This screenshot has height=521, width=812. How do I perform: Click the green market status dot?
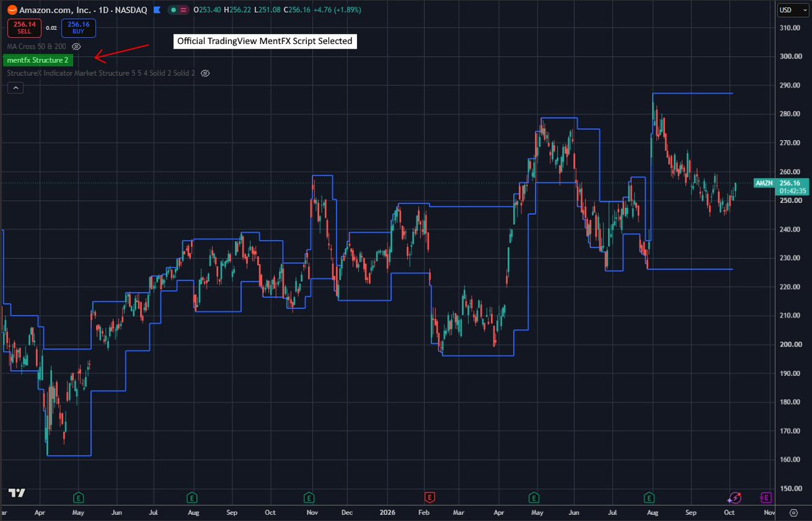click(173, 10)
